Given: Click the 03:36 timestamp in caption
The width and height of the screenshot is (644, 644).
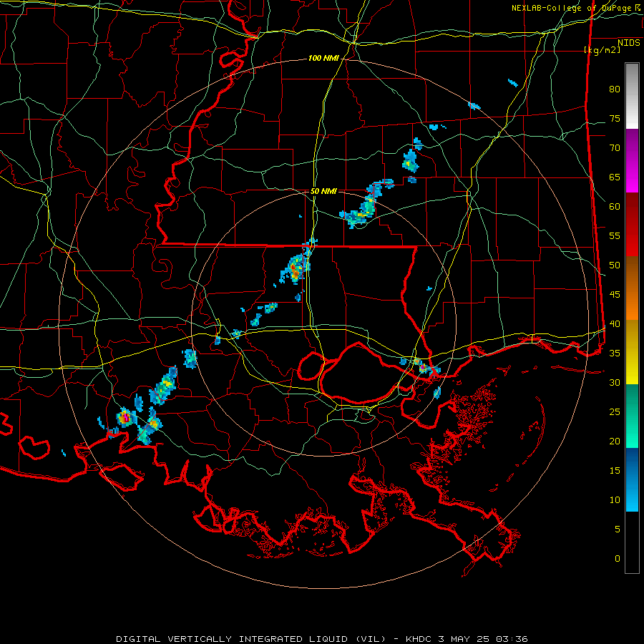Looking at the screenshot, I should click(x=511, y=639).
